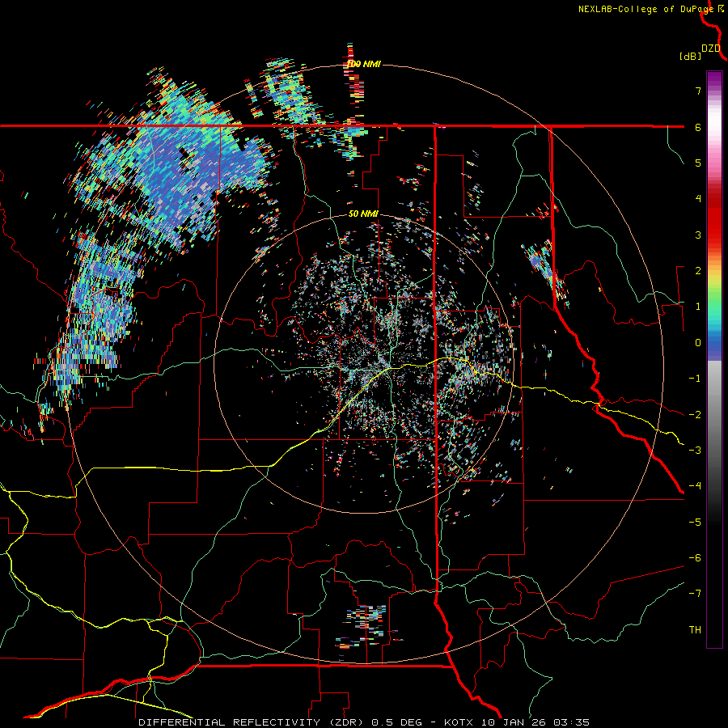This screenshot has height=728, width=728.
Task: Click the 0 value on the dB scale
Action: tap(698, 343)
